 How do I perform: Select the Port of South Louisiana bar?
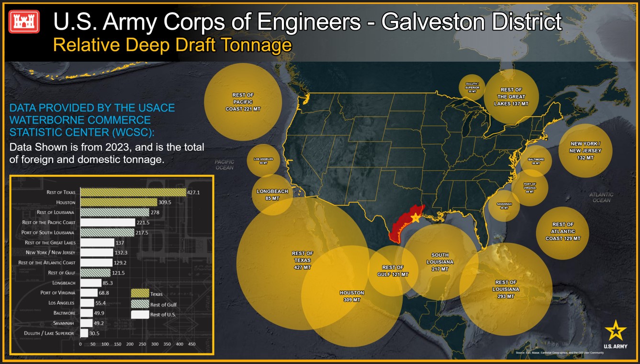(x=107, y=232)
